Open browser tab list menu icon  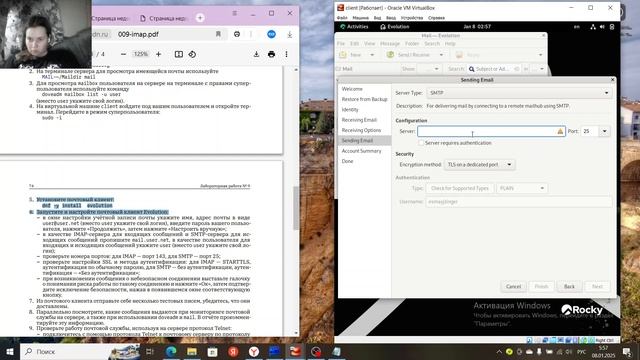(235, 13)
